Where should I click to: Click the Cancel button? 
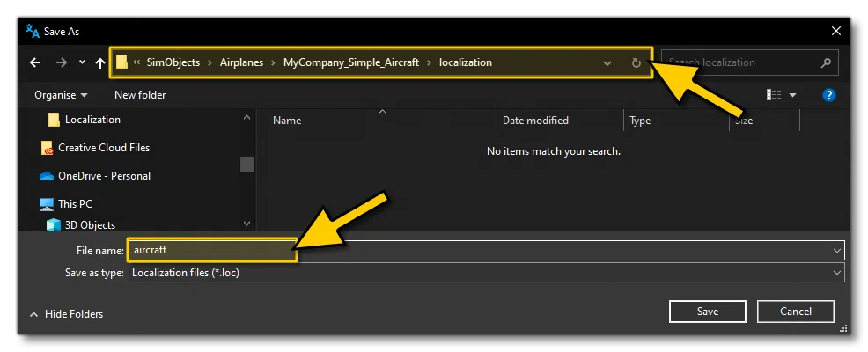796,312
